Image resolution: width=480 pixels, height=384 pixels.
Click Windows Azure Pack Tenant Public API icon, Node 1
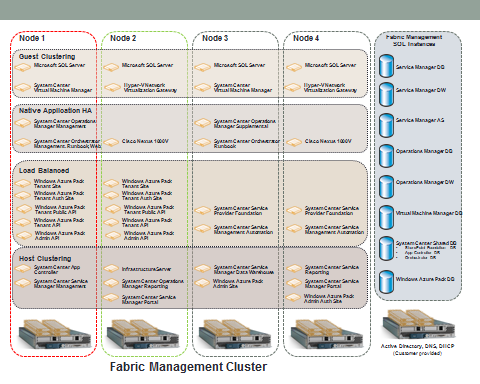pyautogui.click(x=24, y=209)
